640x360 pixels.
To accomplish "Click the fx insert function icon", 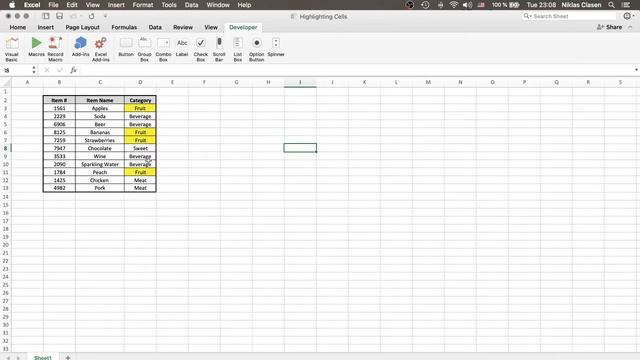I will (x=73, y=70).
